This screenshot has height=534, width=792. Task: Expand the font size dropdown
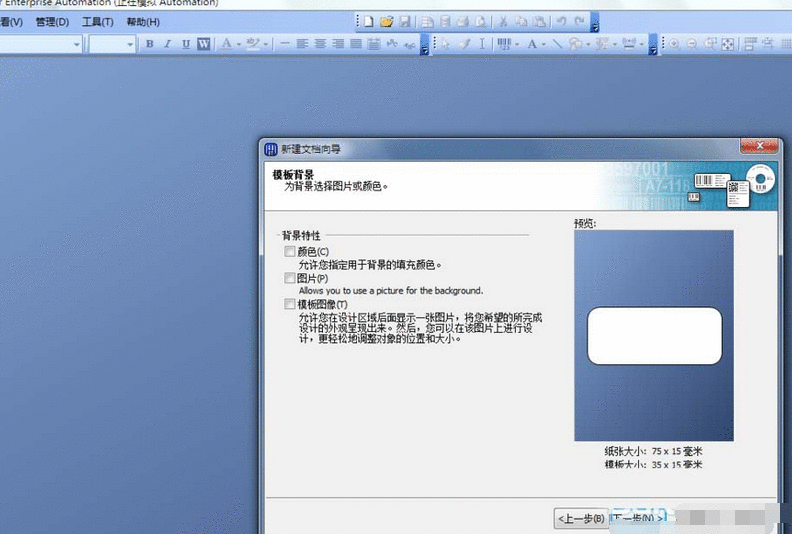tap(128, 44)
